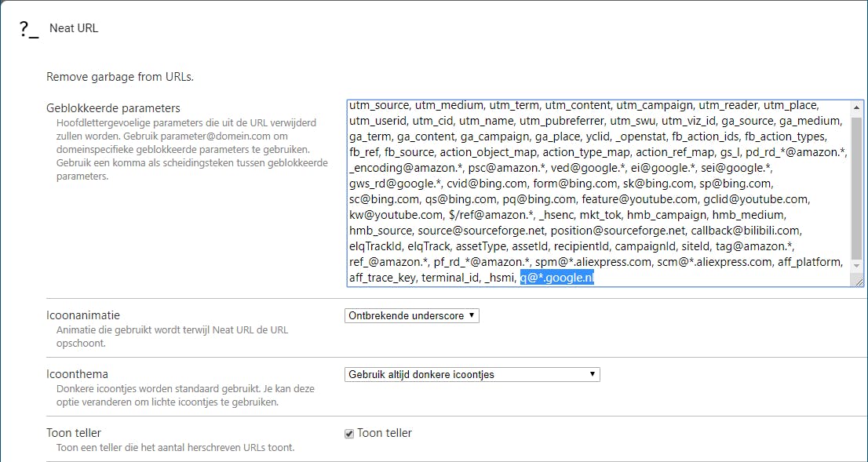Click the blocked parameters textarea scrollbar thumb
The height and width of the screenshot is (462, 868).
pyautogui.click(x=856, y=188)
